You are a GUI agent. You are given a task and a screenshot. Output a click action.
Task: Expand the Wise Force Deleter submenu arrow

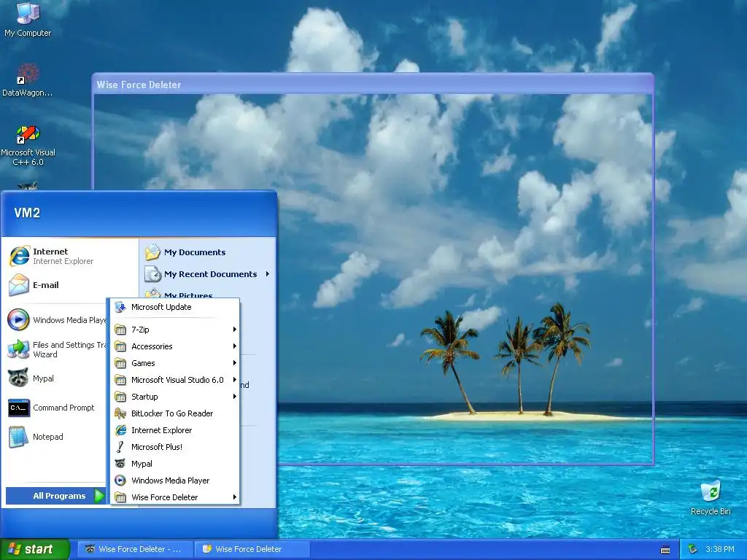(x=234, y=497)
